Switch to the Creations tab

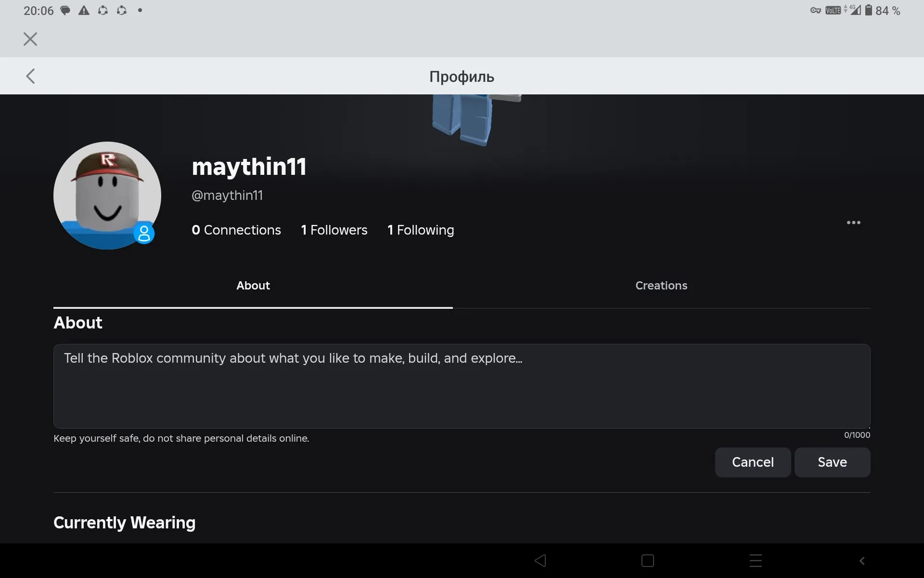[x=661, y=286]
